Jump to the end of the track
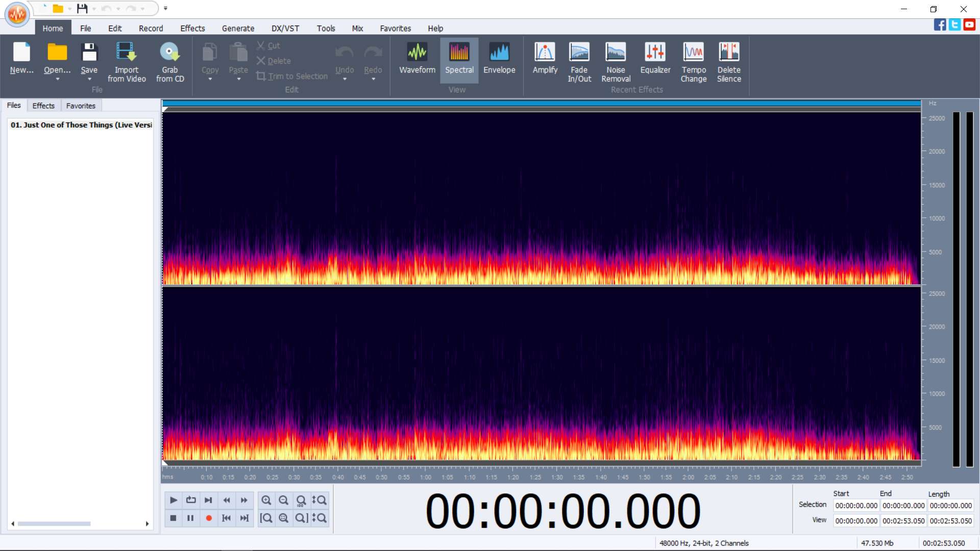The height and width of the screenshot is (551, 980). pyautogui.click(x=244, y=518)
